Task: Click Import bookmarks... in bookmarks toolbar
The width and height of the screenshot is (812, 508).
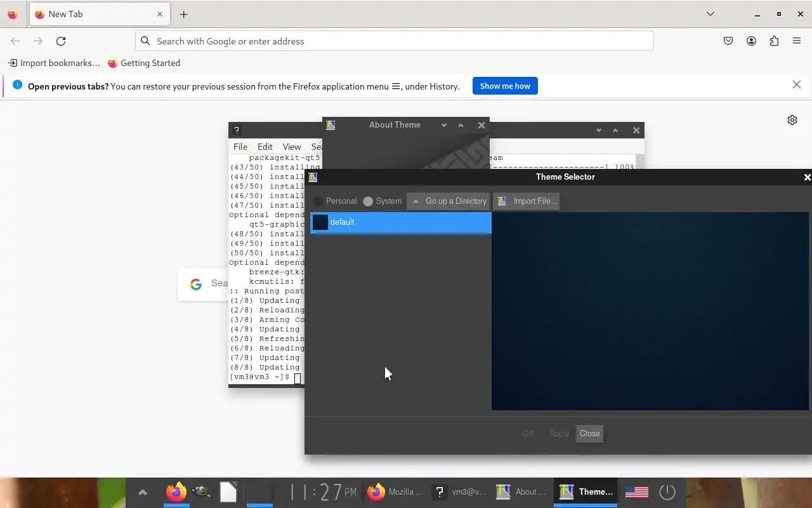Action: tap(54, 63)
